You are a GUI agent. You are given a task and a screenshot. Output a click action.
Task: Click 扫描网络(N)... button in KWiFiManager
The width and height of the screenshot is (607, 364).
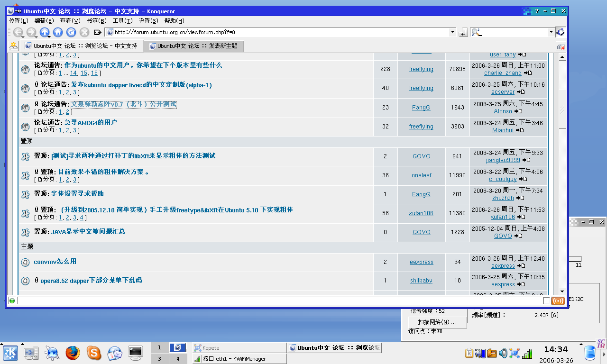click(x=437, y=322)
